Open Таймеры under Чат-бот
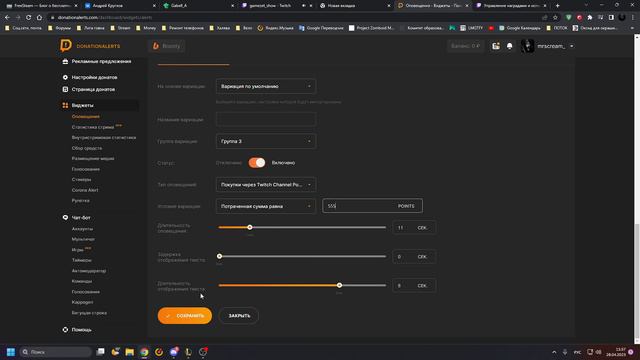Viewport: 640px width, 360px height. [x=81, y=260]
